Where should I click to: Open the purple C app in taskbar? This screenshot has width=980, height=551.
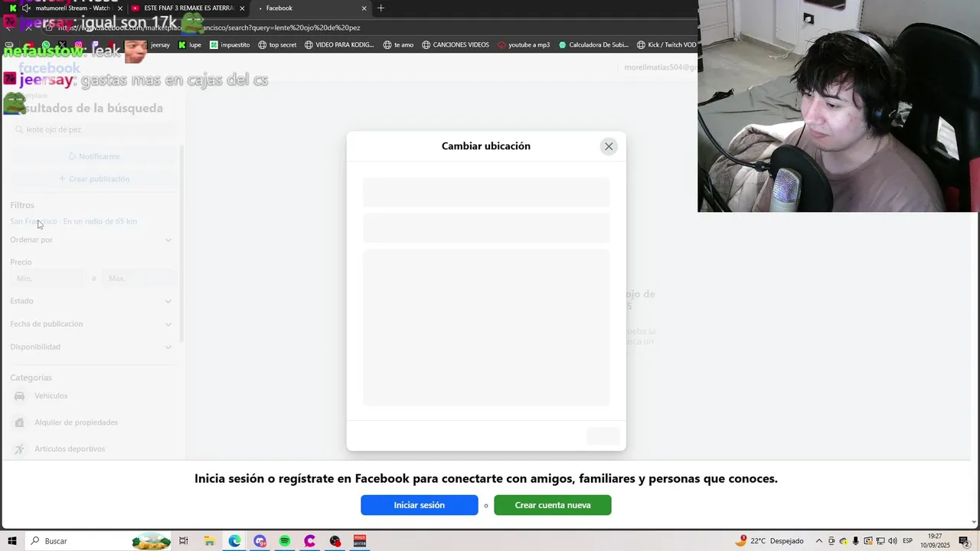click(309, 541)
